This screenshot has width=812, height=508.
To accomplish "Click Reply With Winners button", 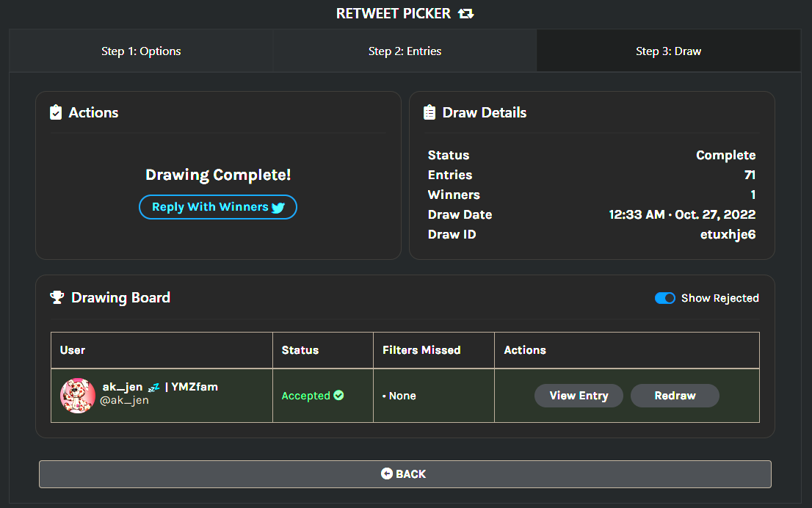I will click(x=218, y=207).
